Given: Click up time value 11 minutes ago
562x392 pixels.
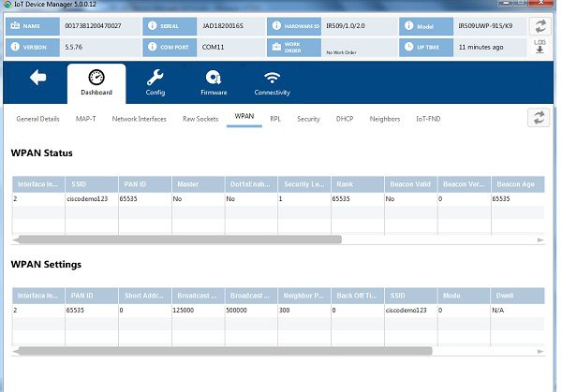Looking at the screenshot, I should 481,47.
